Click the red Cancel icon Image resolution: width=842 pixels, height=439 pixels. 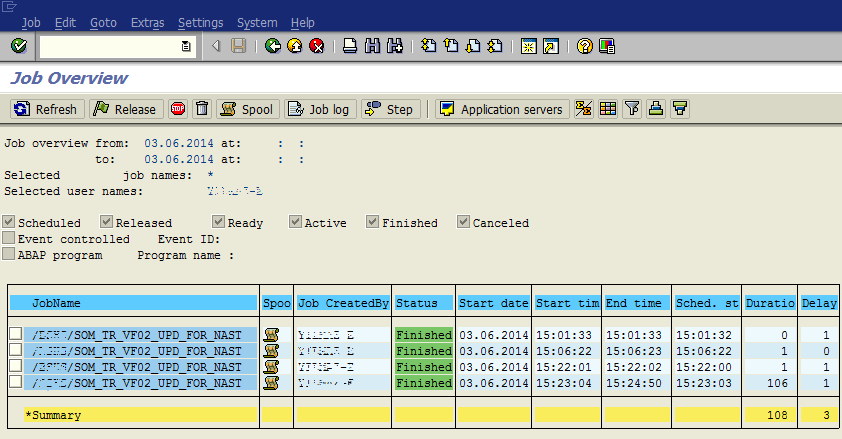(317, 46)
